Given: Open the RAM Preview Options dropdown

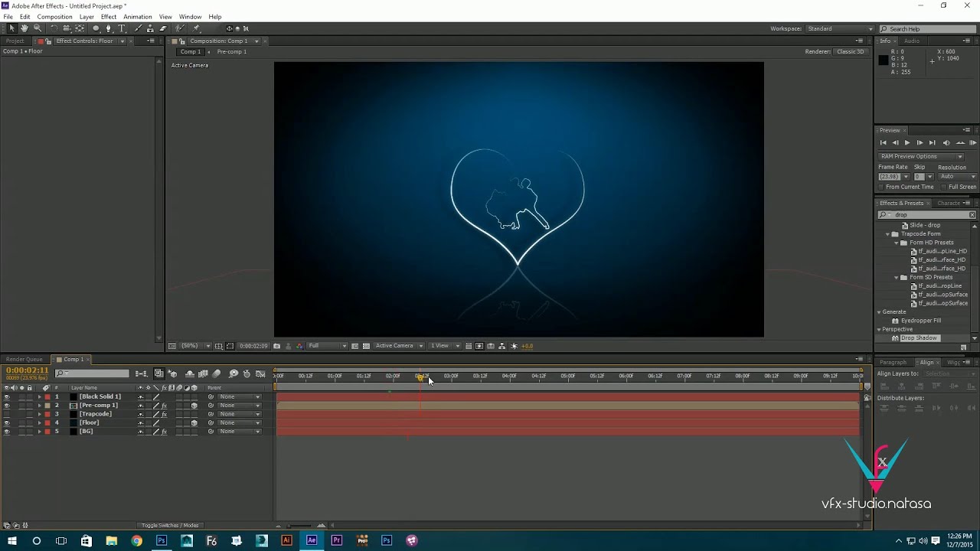Looking at the screenshot, I should pos(920,156).
